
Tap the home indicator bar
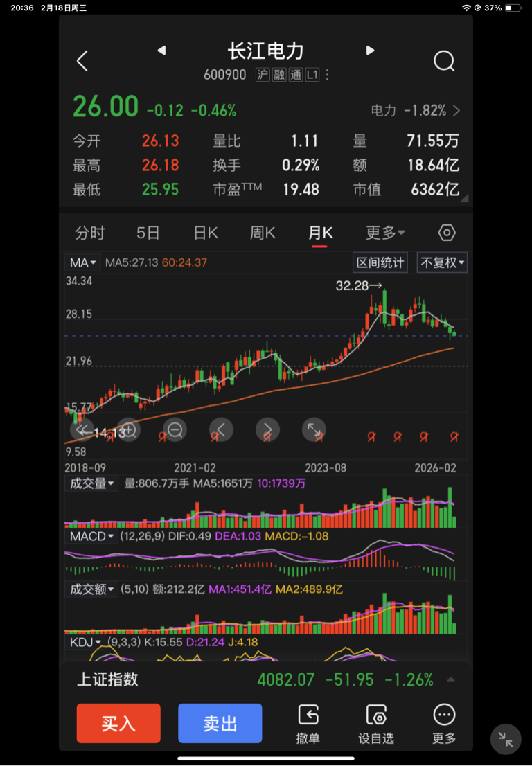(x=266, y=758)
